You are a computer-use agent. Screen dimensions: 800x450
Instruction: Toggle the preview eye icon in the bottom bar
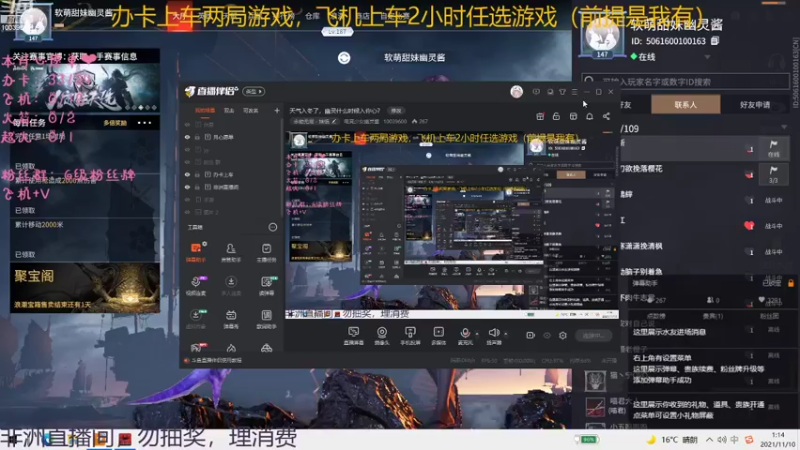point(547,335)
